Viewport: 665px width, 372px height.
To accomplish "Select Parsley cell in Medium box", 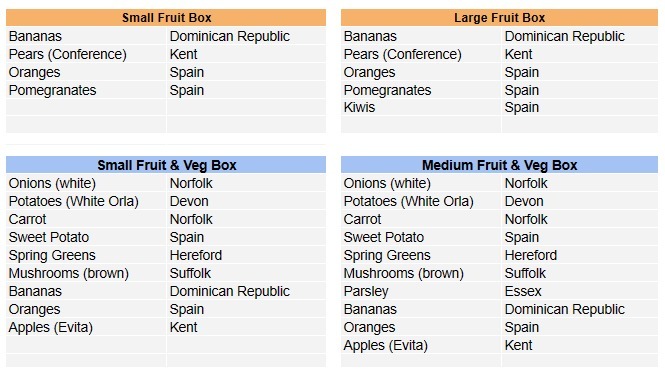I will tap(421, 291).
